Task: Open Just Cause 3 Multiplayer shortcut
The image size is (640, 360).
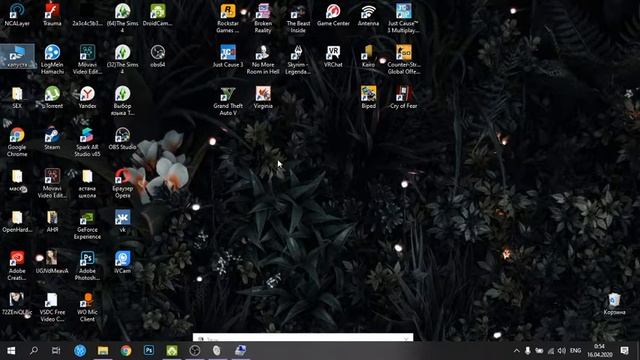Action: [x=403, y=18]
